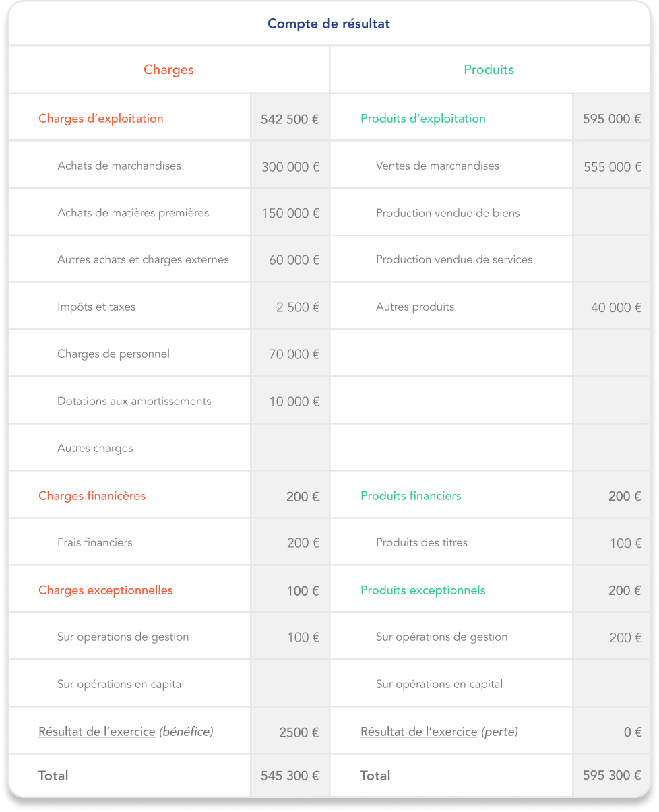The image size is (659, 812).
Task: Click the 150 000 € matières premières amount
Action: [x=290, y=214]
